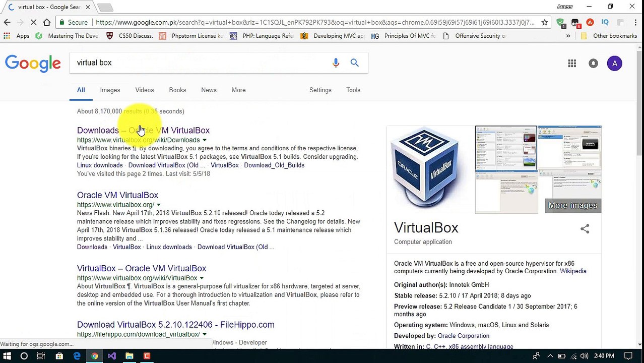
Task: Open Offensive Security bookmark
Action: [474, 36]
